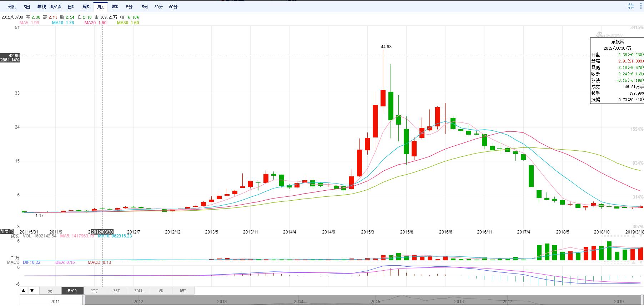The width and height of the screenshot is (644, 306).
Task: Click the B/S点 button
Action: click(x=56, y=7)
